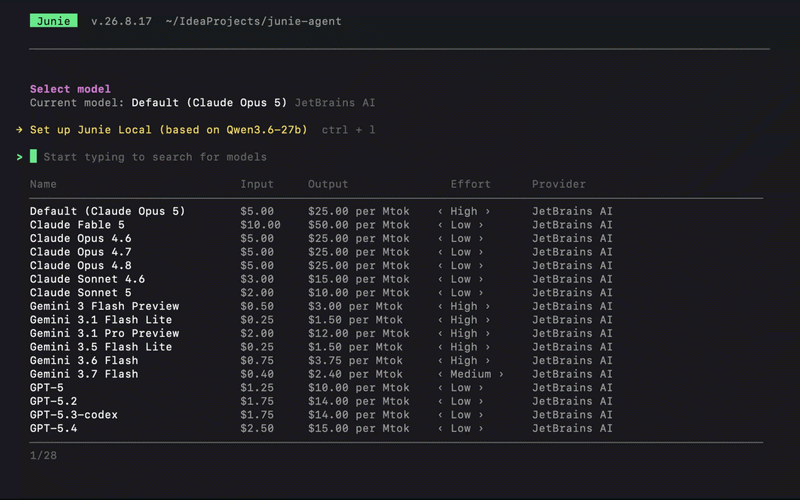Screen dimensions: 800x500
Task: Focus the model search input field
Action: pos(155,157)
